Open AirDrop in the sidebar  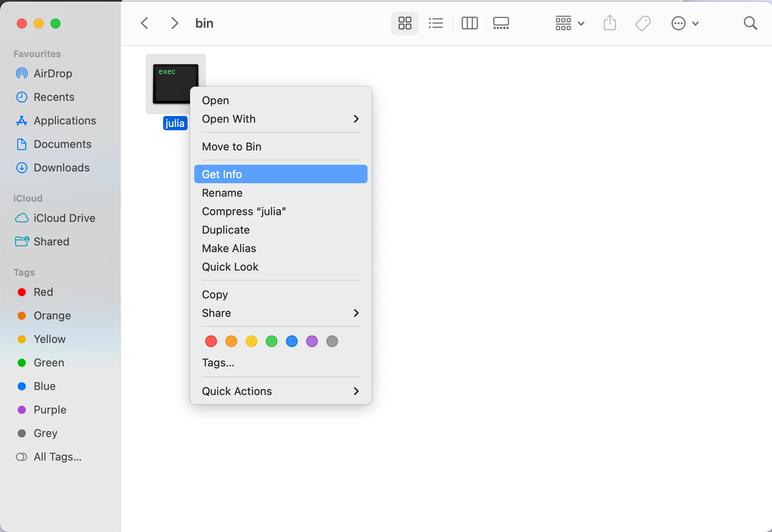click(53, 74)
